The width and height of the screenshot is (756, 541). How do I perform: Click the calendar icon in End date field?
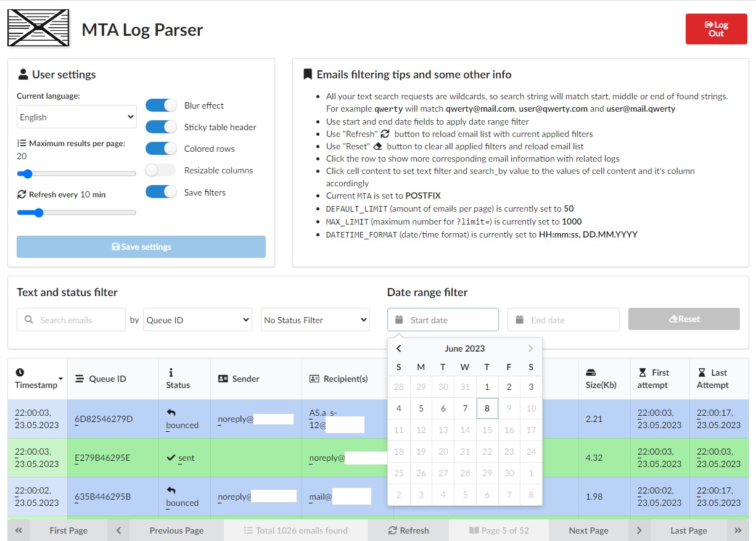[x=519, y=320]
